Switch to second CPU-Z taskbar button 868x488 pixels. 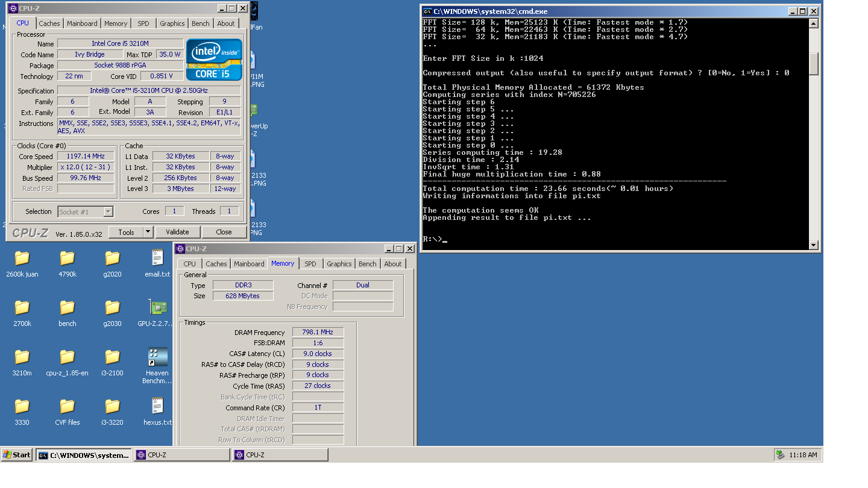pyautogui.click(x=280, y=455)
